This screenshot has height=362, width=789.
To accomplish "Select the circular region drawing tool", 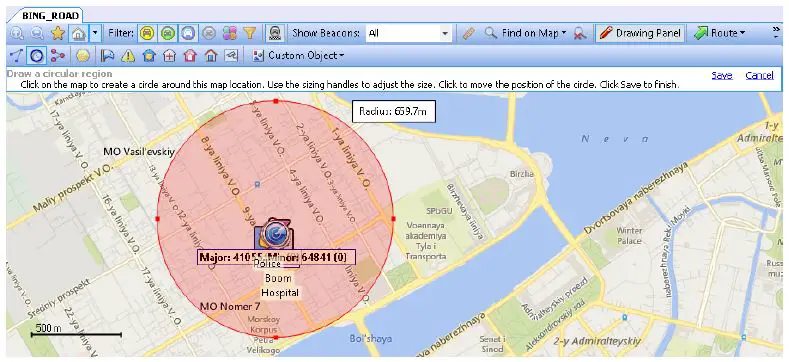I will [36, 55].
